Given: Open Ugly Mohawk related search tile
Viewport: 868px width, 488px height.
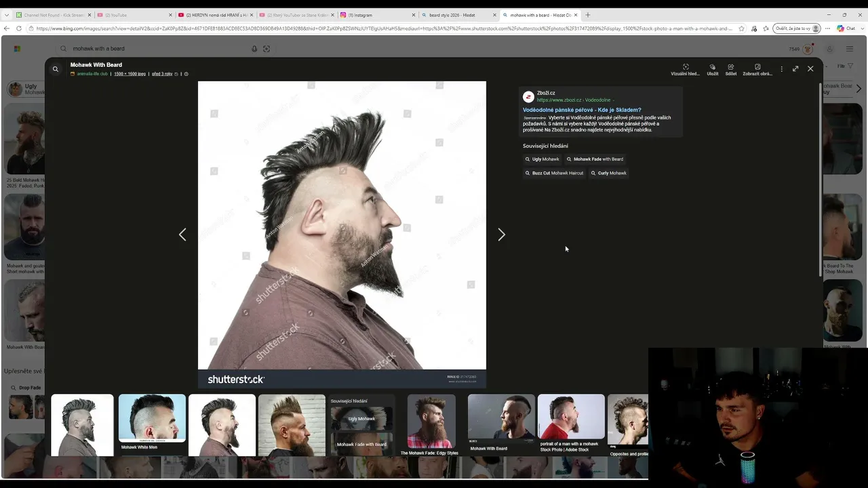Looking at the screenshot, I should 361,418.
